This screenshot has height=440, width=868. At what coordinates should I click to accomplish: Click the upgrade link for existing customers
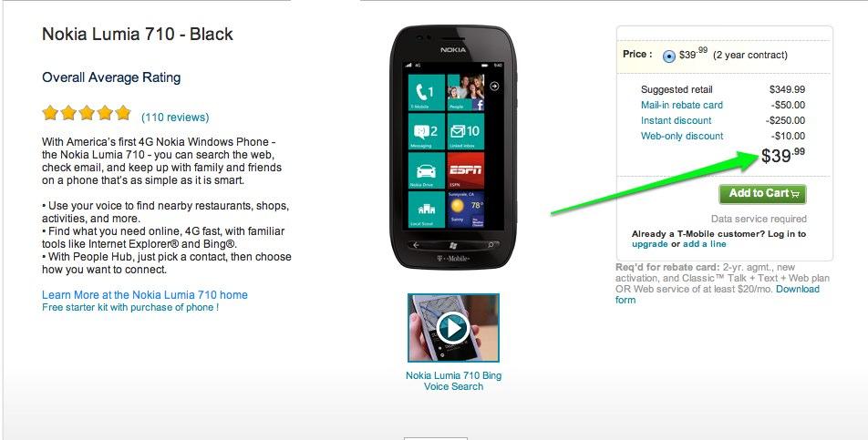650,244
